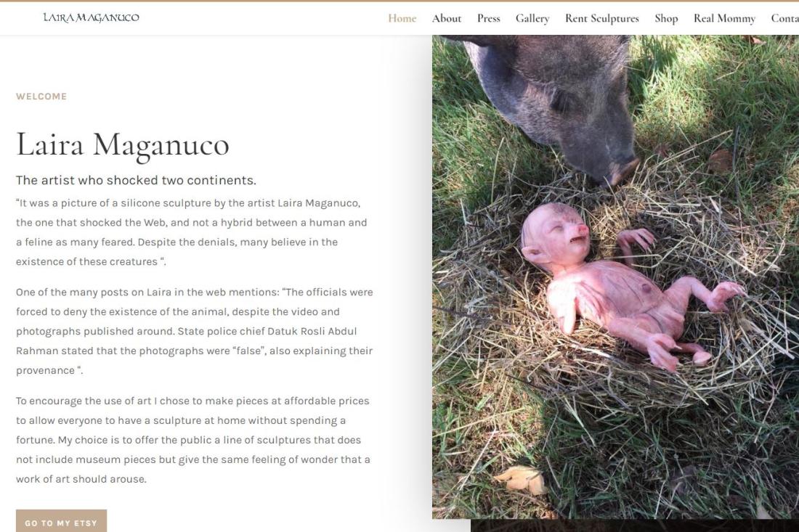The width and height of the screenshot is (799, 532).
Task: Click the pig's snout in the photo
Action: coord(619,171)
